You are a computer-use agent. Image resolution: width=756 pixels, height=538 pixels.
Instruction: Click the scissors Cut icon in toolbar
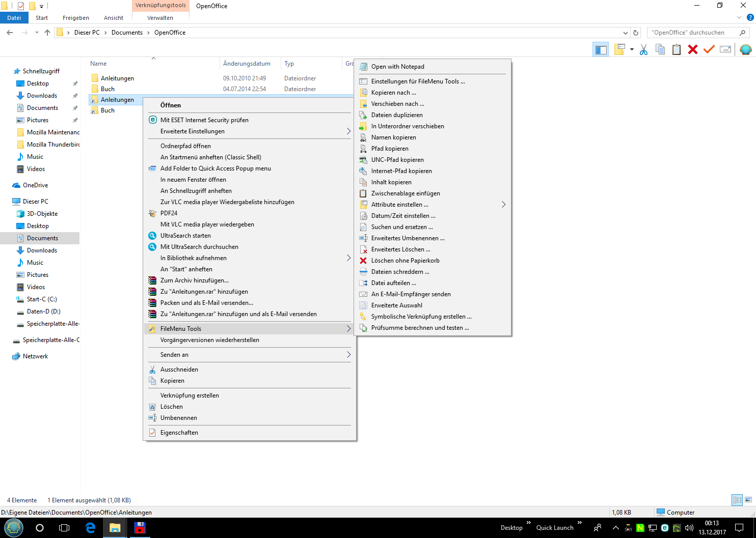(x=643, y=49)
